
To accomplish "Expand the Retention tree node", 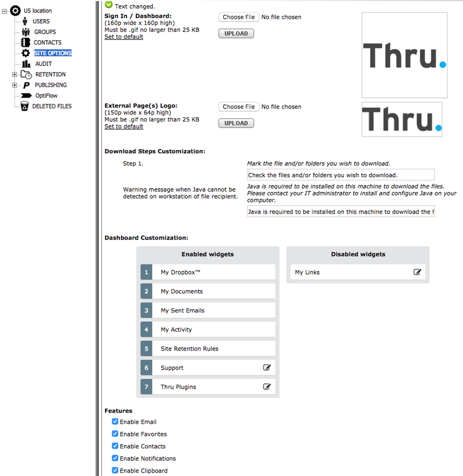I will click(x=15, y=75).
